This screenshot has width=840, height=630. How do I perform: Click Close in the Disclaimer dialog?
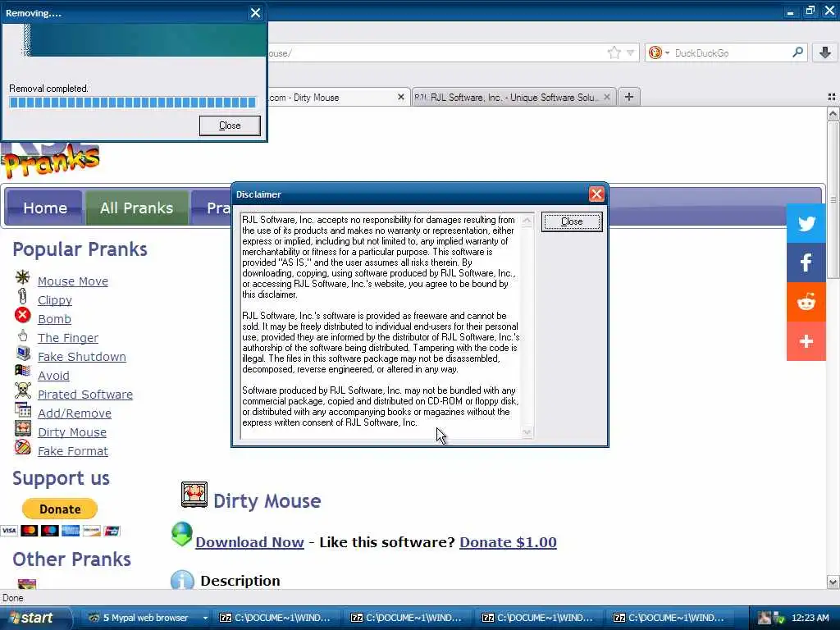pos(572,221)
